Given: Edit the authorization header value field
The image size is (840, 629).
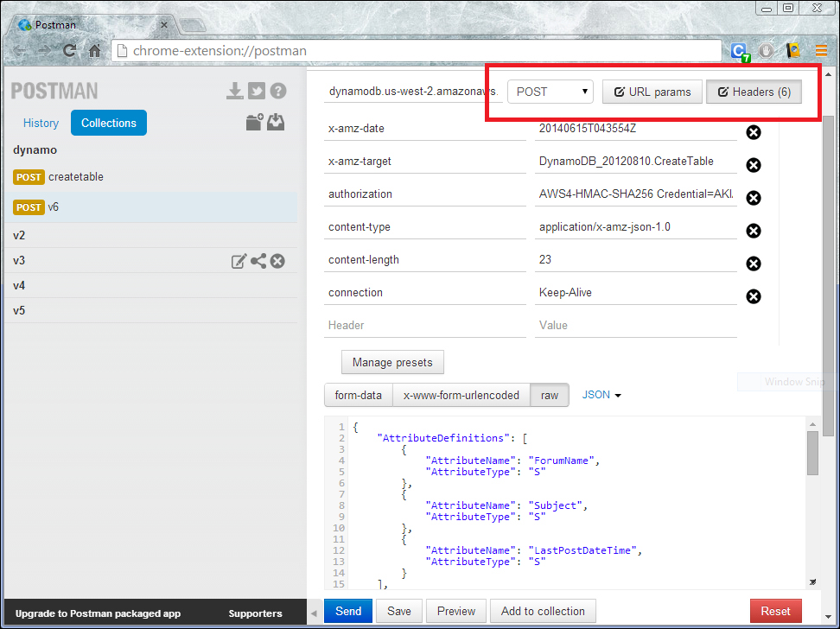Looking at the screenshot, I should tap(636, 194).
